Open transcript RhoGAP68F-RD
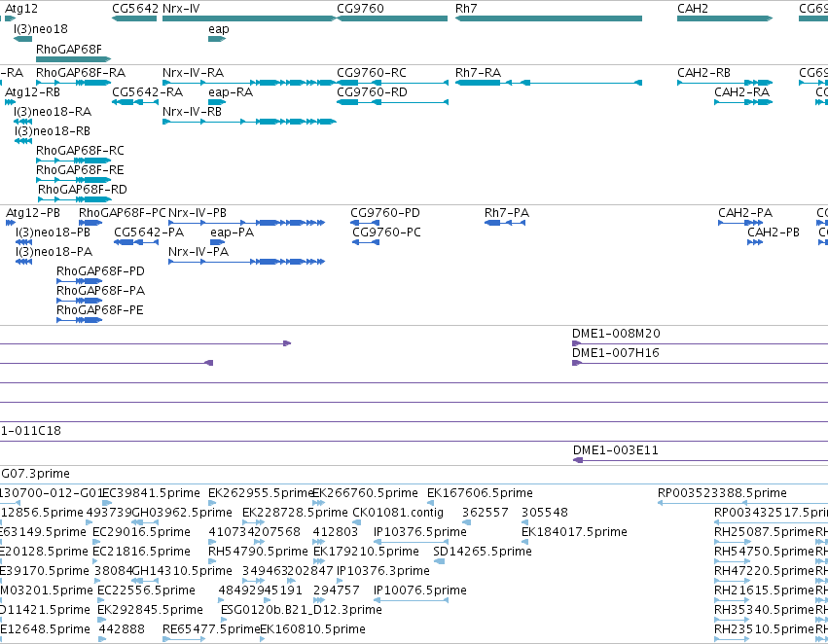The image size is (828, 644). tap(83, 189)
